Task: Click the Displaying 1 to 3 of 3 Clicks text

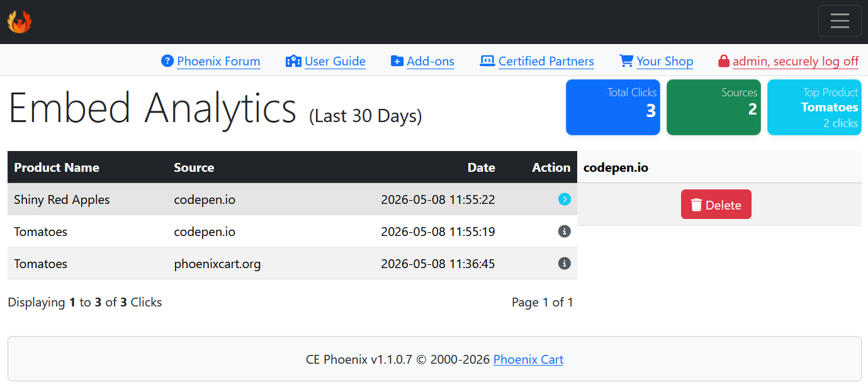Action: pyautogui.click(x=85, y=302)
